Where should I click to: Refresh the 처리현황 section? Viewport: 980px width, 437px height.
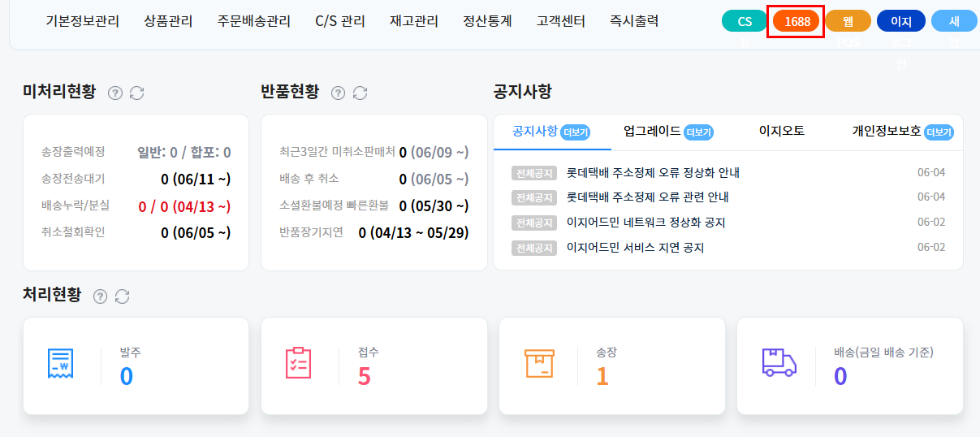click(x=122, y=296)
